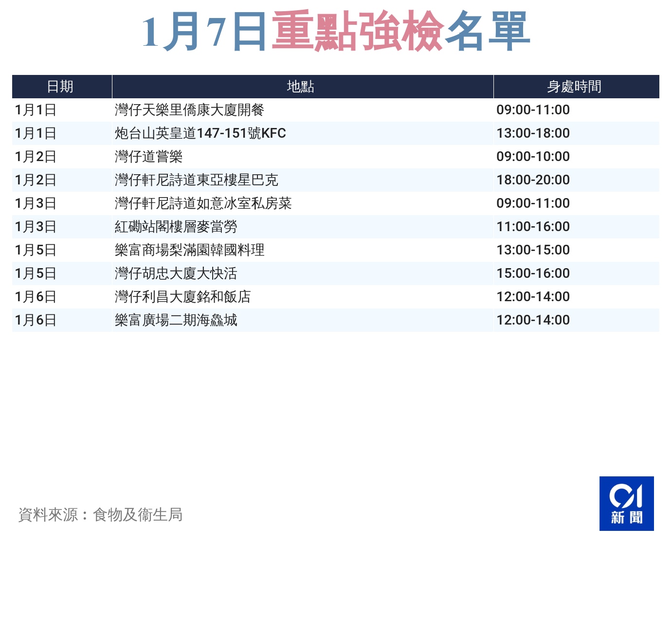Click the 資料來源：食物及衛生局 source note
Image resolution: width=672 pixels, height=617 pixels.
click(x=101, y=514)
